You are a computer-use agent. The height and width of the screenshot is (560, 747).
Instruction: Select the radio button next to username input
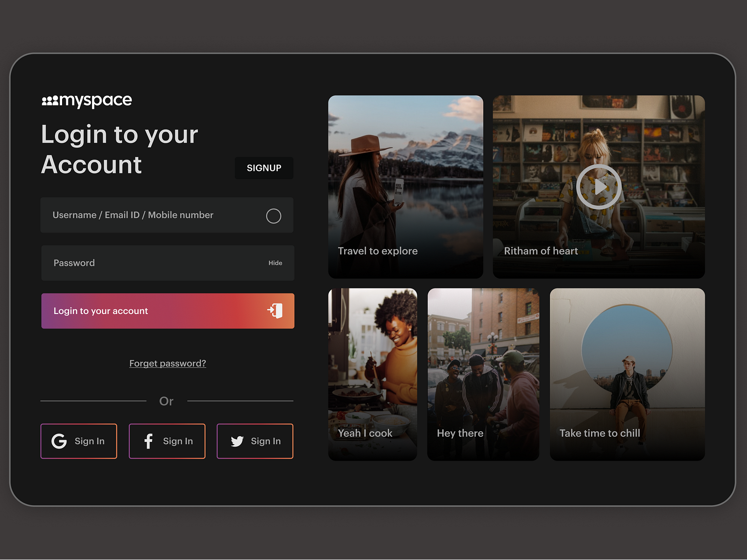tap(275, 216)
